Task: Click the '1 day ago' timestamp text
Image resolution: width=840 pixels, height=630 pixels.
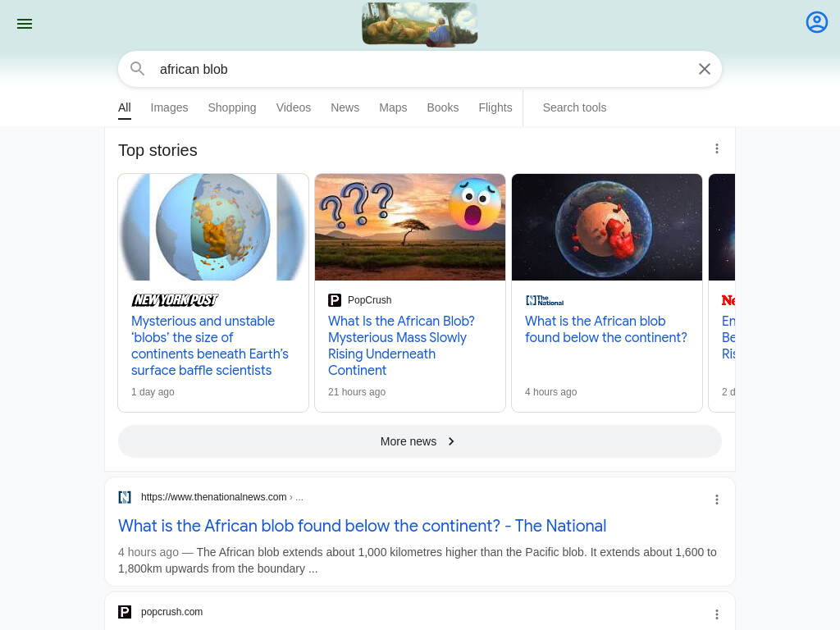Action: 153,391
